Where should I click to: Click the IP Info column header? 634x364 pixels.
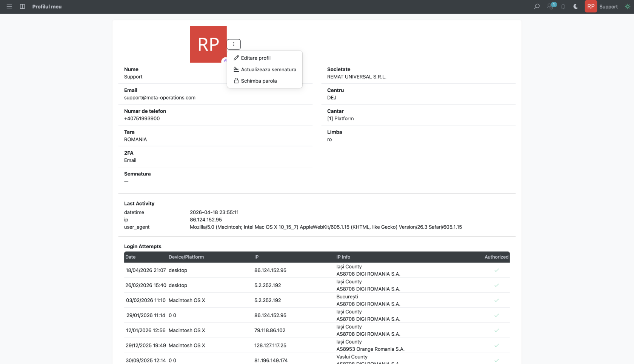click(343, 257)
